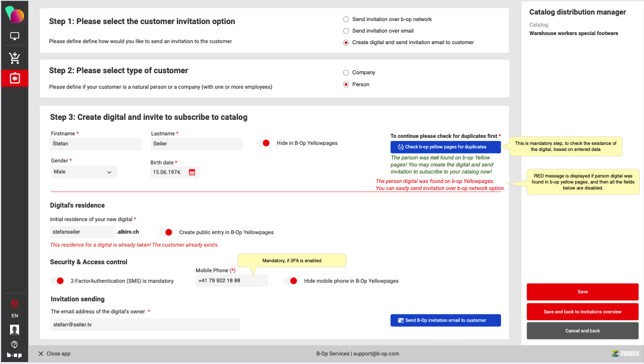Click the red switch-users icon in sidebar

click(15, 303)
